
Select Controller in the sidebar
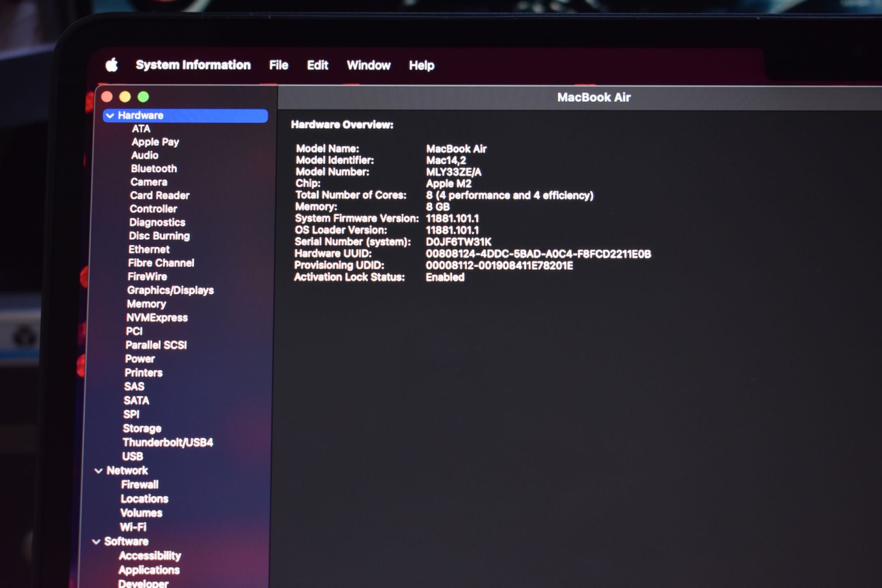click(x=153, y=209)
